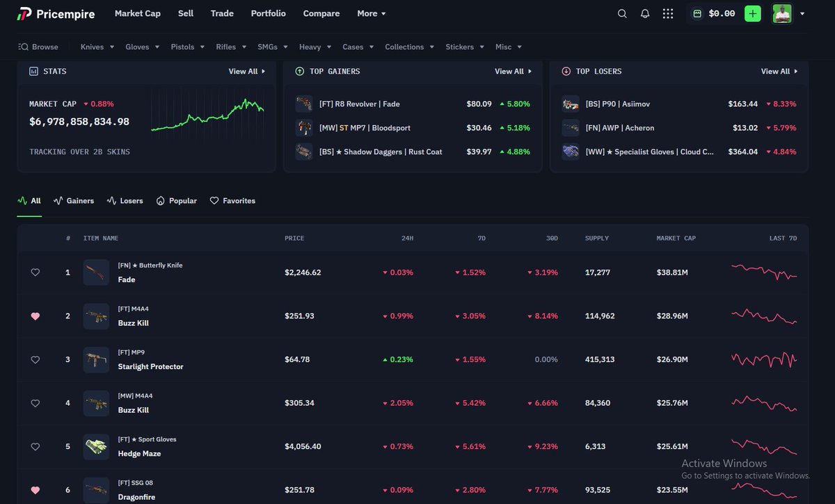Open Specialist Gloves Cloud item

pyautogui.click(x=679, y=152)
